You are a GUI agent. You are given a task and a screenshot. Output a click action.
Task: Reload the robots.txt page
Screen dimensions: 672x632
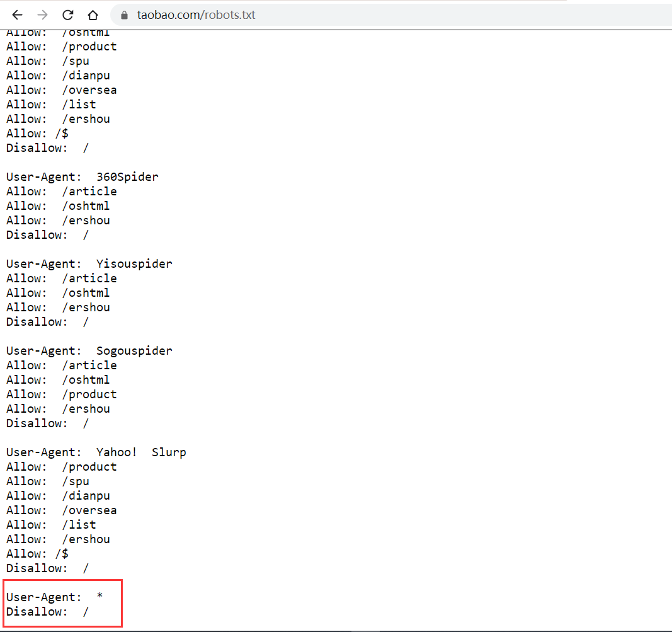pyautogui.click(x=68, y=15)
